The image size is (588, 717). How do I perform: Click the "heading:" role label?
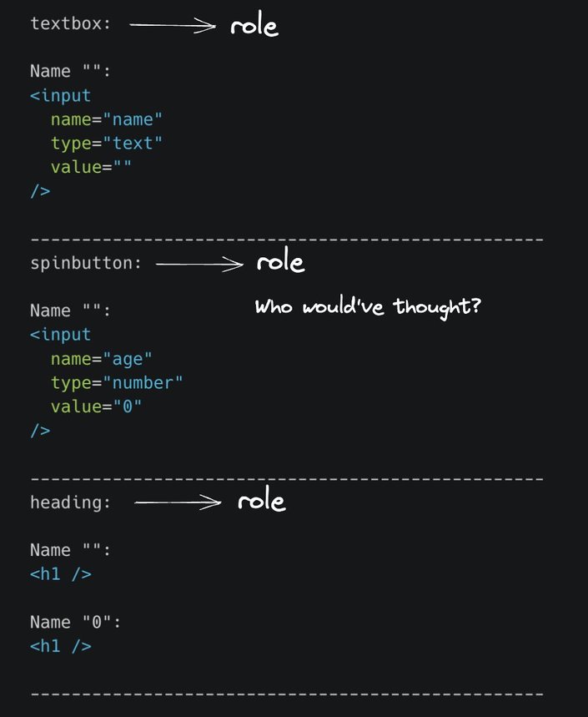[70, 502]
